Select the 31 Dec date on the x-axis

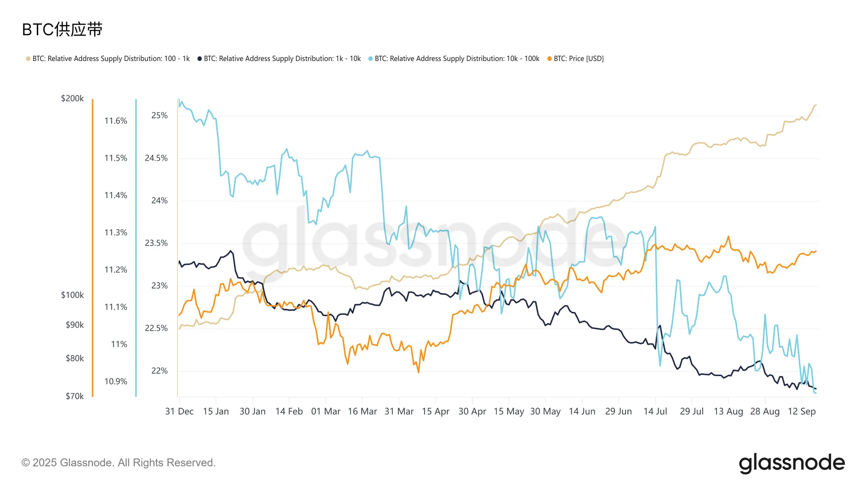pos(179,411)
